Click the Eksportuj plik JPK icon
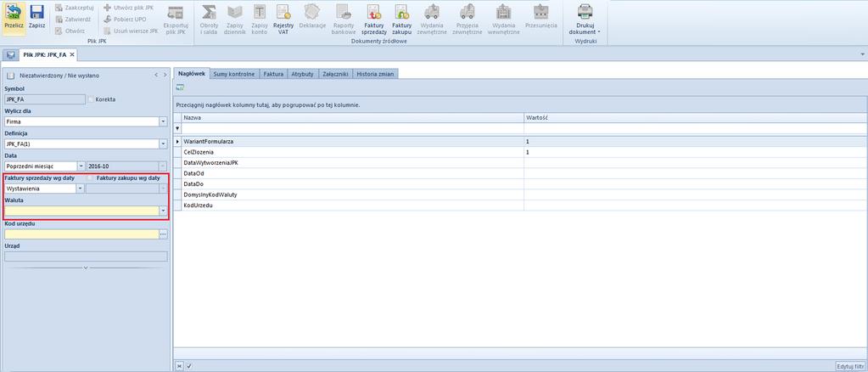 pos(176,14)
